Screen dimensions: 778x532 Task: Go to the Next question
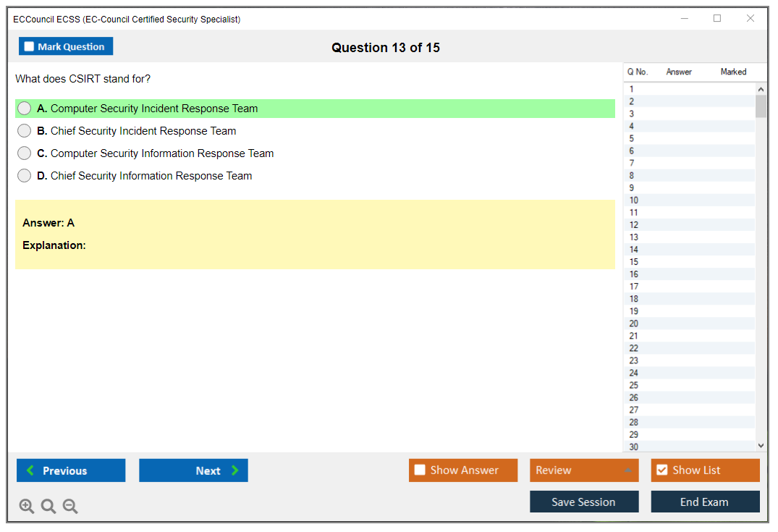pos(193,470)
